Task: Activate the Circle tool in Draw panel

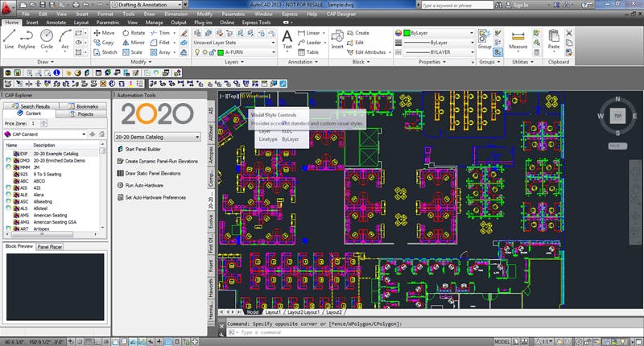Action: 47,37
